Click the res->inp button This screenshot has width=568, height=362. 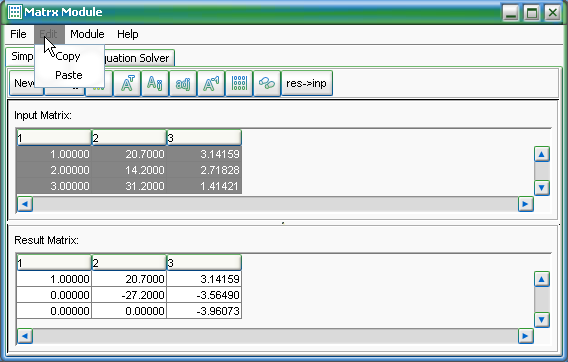[x=306, y=84]
